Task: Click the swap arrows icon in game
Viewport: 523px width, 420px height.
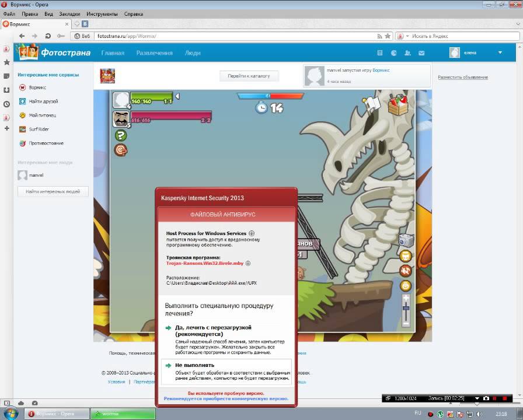Action: coord(406,271)
